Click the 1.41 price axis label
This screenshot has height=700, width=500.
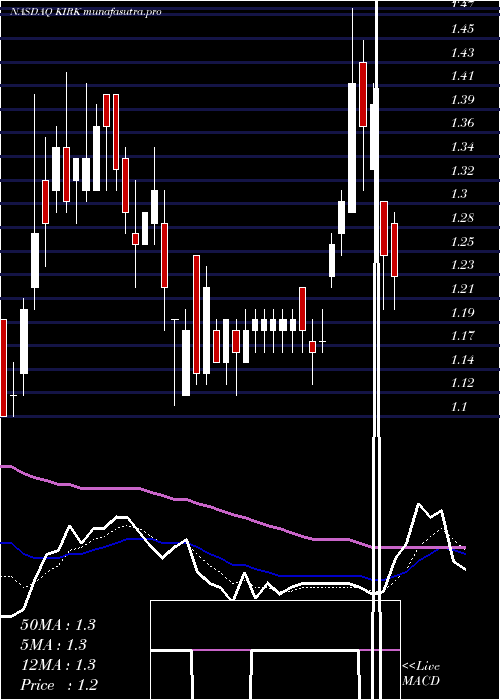point(462,76)
